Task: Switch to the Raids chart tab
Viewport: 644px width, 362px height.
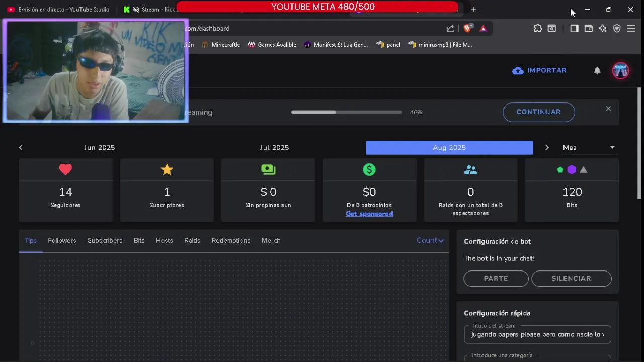Action: click(x=192, y=240)
